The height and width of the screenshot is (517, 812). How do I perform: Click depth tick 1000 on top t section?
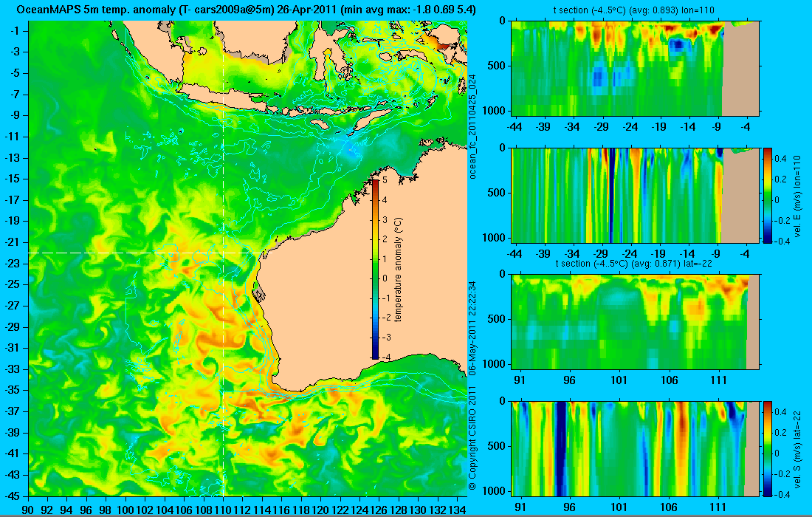click(495, 111)
